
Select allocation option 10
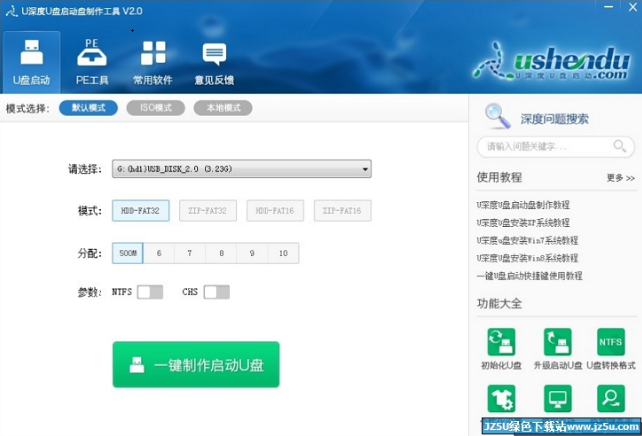pyautogui.click(x=283, y=253)
